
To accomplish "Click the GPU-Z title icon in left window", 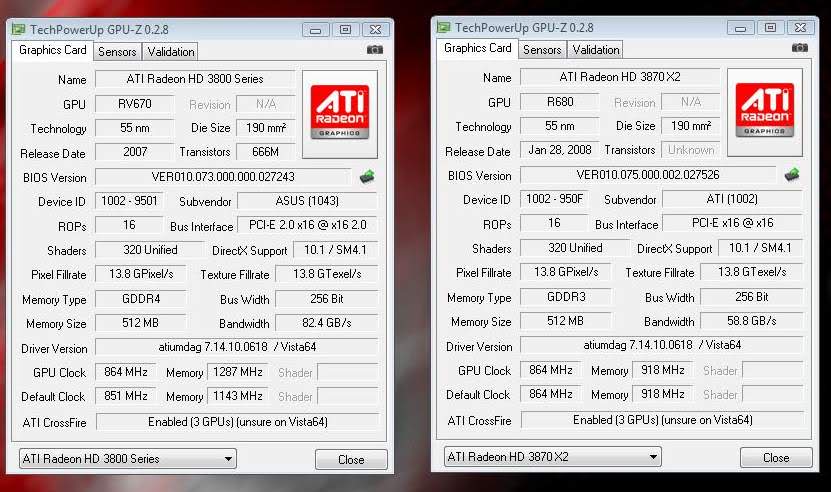I will 19,29.
